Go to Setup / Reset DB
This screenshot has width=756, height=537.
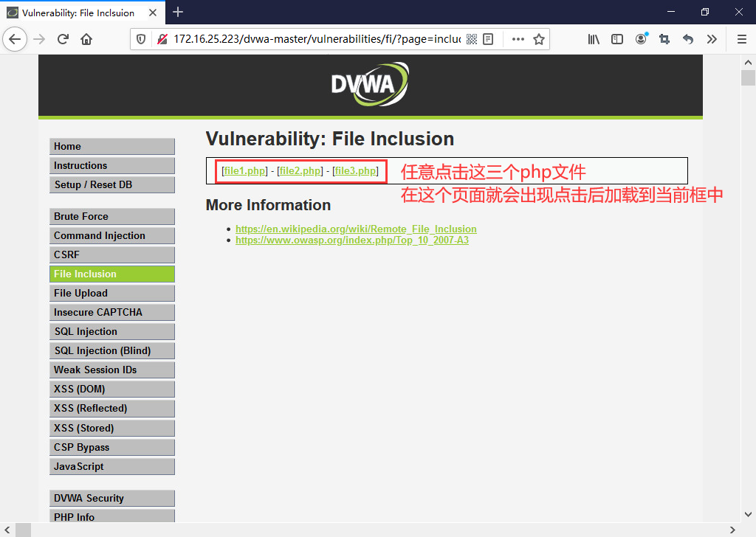tap(112, 185)
